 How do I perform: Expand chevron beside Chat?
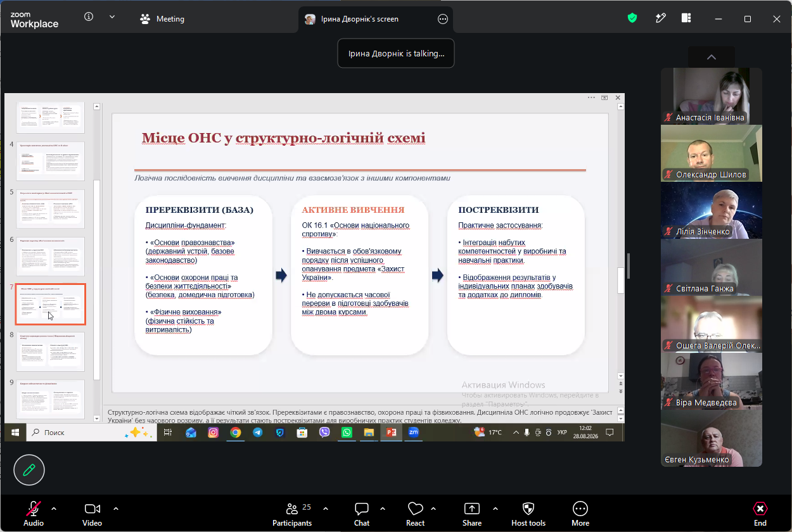tap(383, 508)
